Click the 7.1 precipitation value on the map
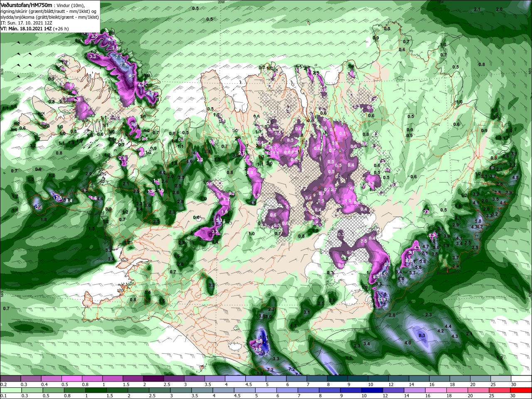 tap(425, 254)
